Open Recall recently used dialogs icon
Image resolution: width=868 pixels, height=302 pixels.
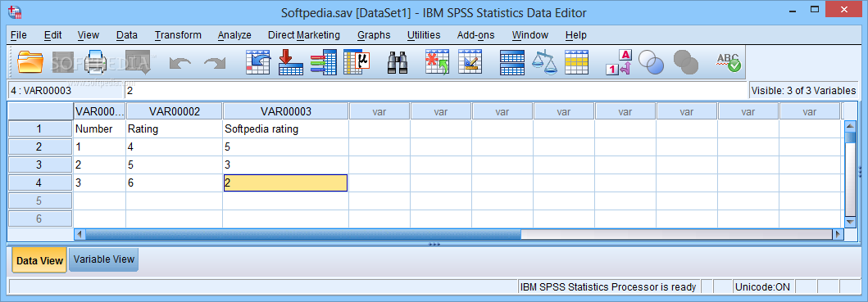coord(138,62)
